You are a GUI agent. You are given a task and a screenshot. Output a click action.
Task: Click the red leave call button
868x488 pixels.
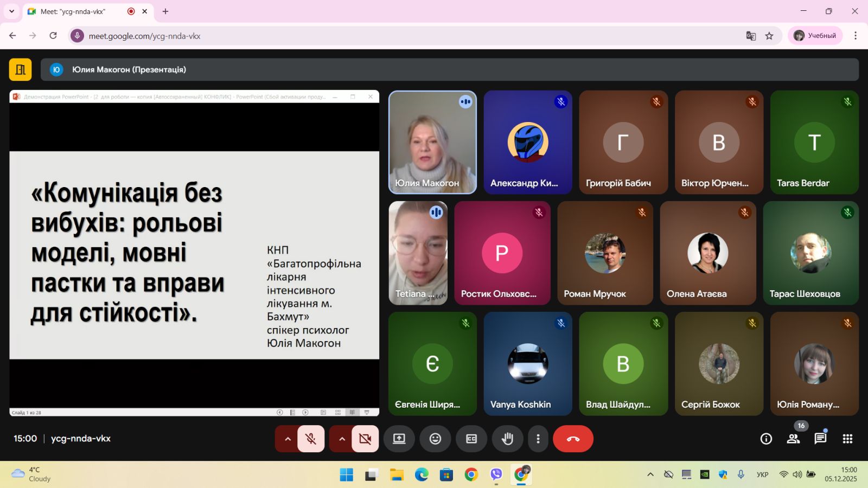573,439
